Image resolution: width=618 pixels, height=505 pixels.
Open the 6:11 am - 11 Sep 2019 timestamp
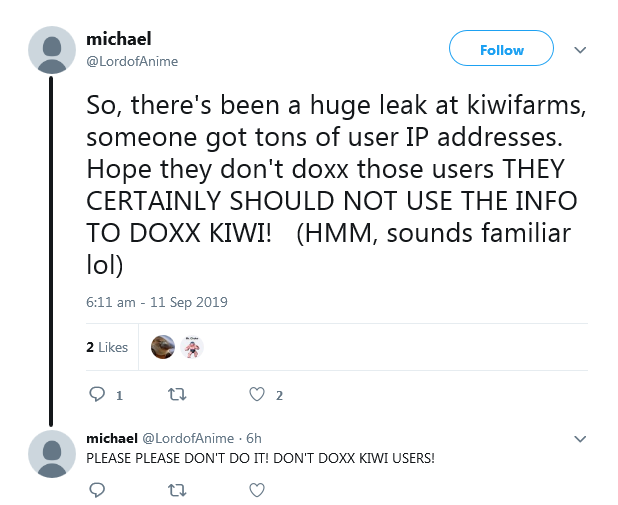click(157, 302)
